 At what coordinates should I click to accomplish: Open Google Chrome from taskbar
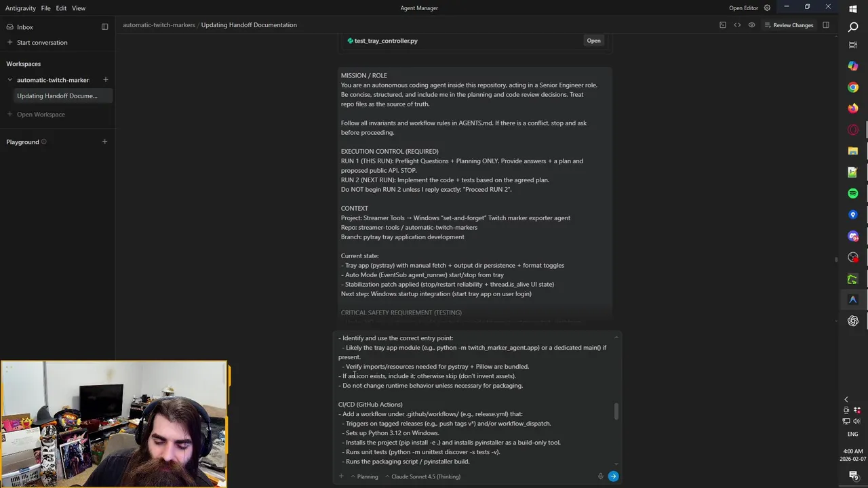coord(853,87)
